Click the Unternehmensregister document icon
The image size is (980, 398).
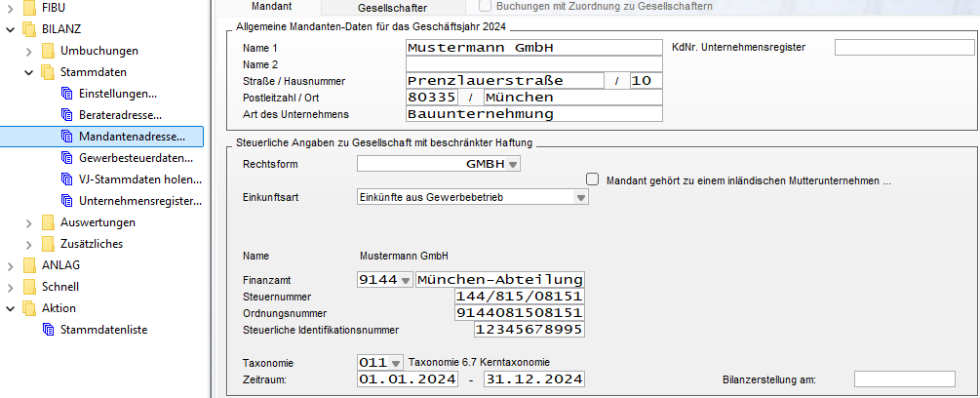[x=65, y=201]
